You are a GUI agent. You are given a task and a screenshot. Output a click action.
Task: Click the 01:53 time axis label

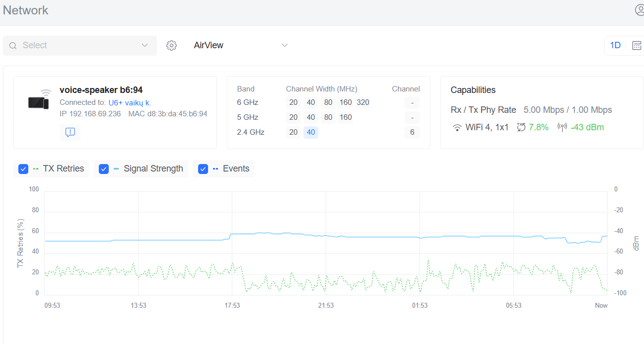(x=420, y=305)
